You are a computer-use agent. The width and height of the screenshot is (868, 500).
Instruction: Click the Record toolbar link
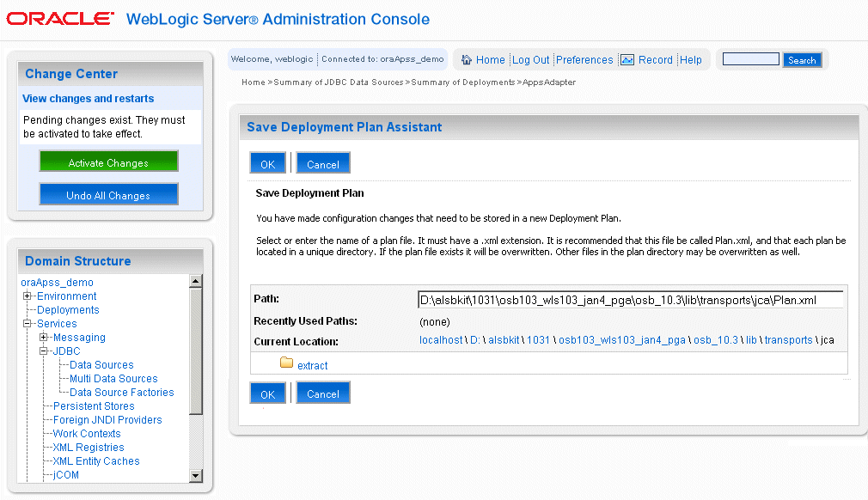tap(656, 60)
